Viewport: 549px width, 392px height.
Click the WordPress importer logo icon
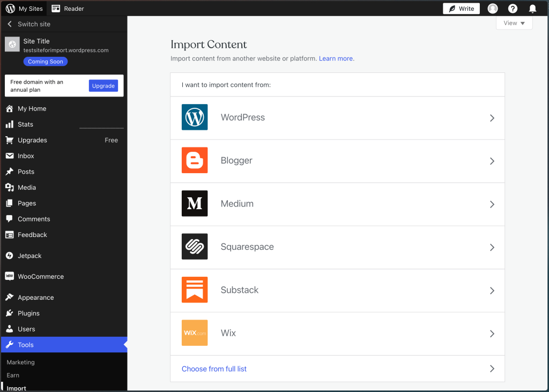coord(195,117)
